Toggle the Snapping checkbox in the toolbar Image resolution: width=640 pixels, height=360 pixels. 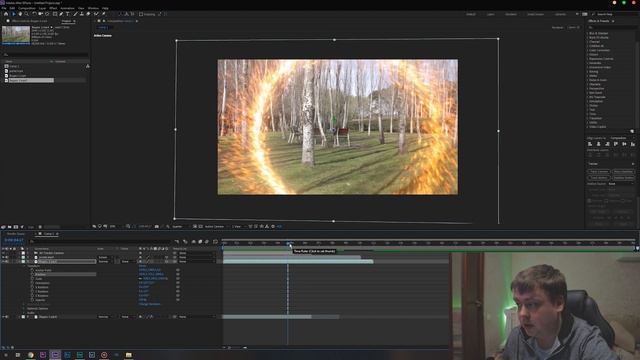(x=141, y=14)
